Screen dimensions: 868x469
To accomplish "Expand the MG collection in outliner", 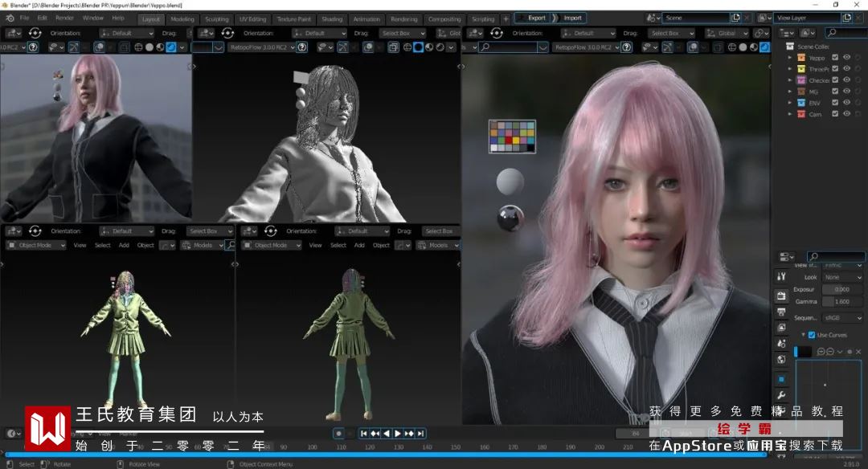I will (790, 92).
